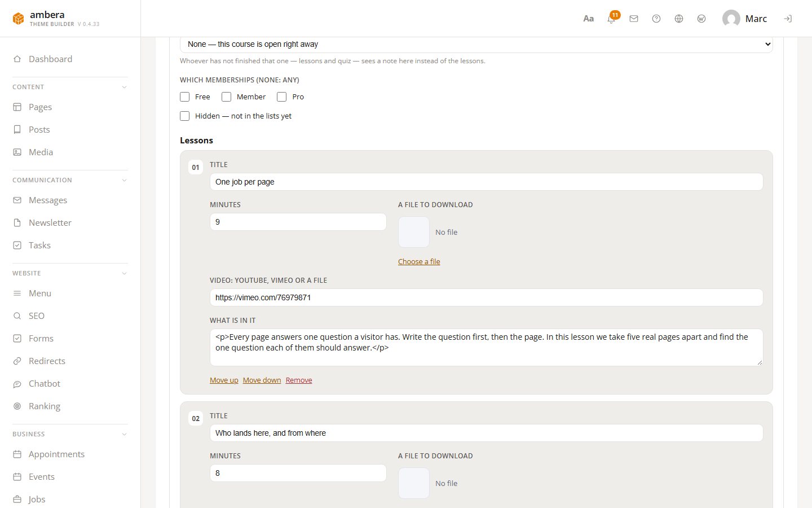Open notifications bell with 11 badge
The image size is (812, 508).
point(611,19)
